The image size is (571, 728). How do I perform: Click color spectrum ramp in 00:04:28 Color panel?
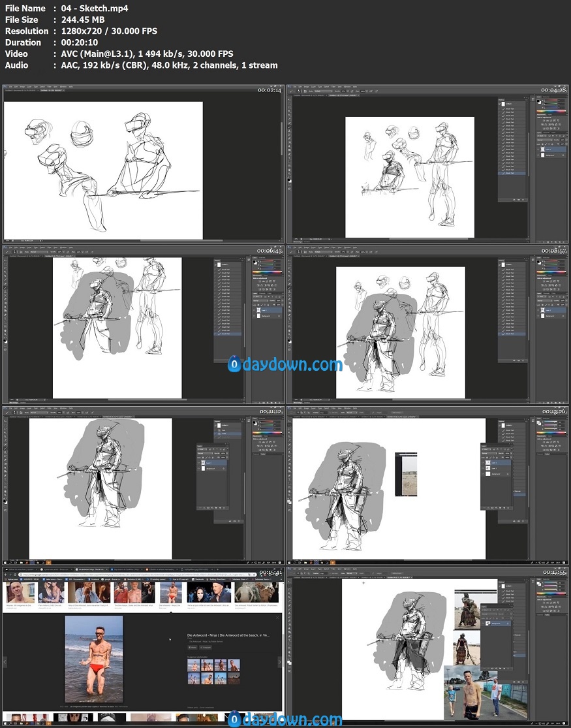coord(551,112)
